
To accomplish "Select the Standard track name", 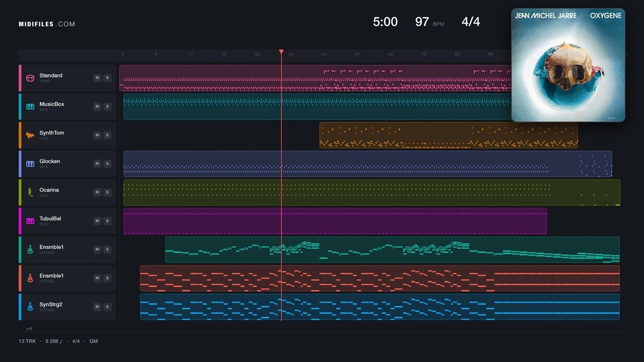I will point(51,75).
